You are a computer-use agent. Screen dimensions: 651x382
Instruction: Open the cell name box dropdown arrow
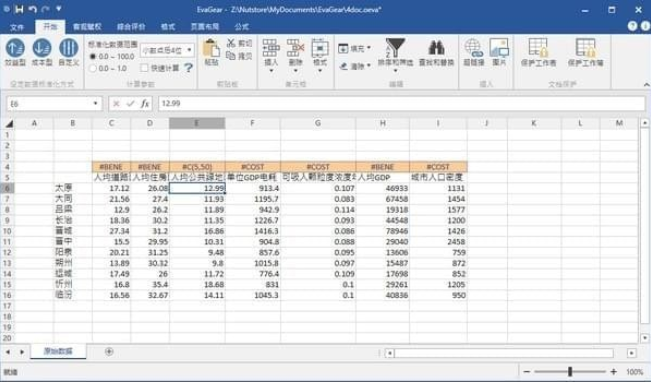coord(95,103)
